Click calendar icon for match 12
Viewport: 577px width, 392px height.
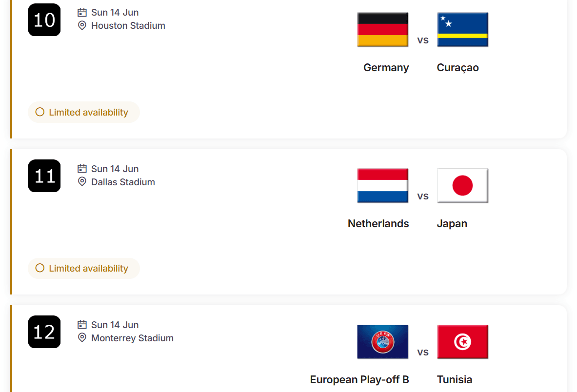pyautogui.click(x=82, y=325)
